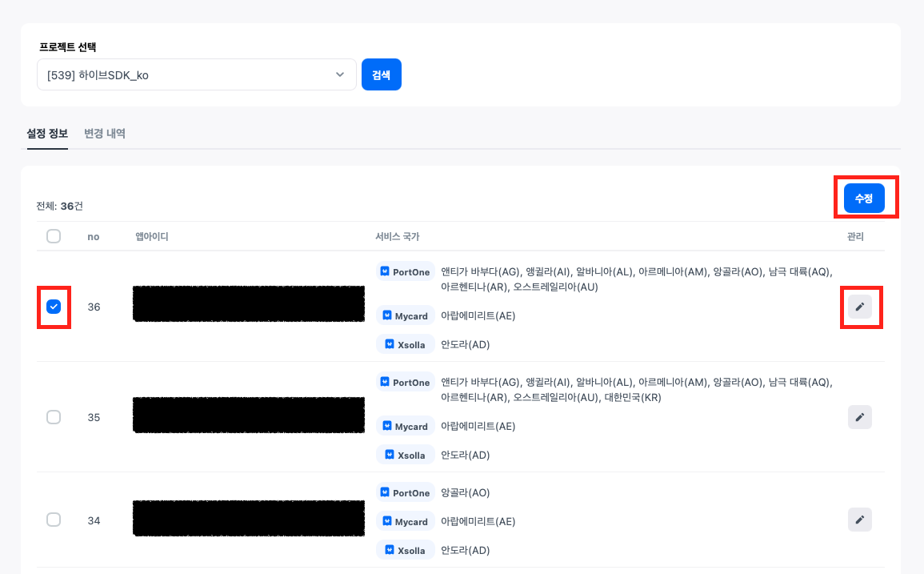Screen dimensions: 924x574
Task: Select the 설정 정보 tab
Action: click(47, 134)
